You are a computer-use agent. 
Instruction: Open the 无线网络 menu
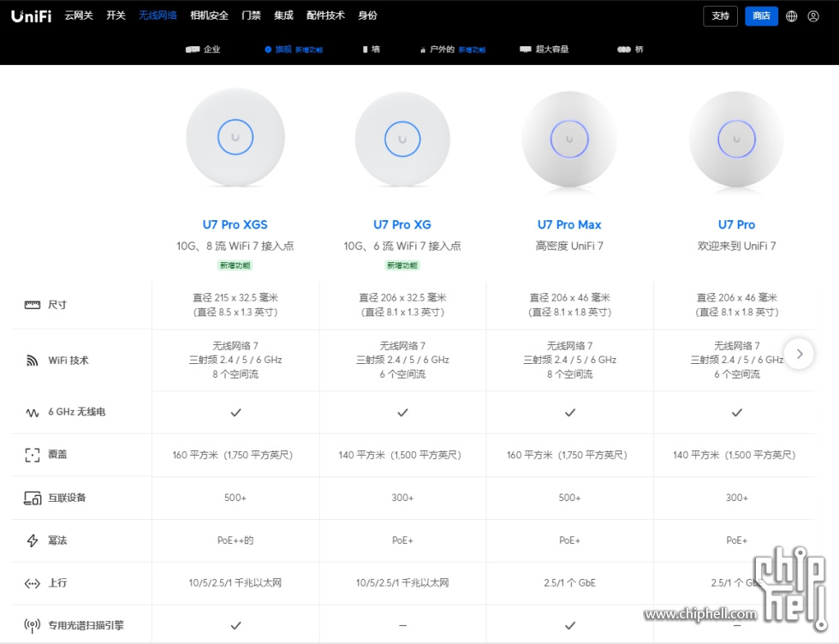158,15
